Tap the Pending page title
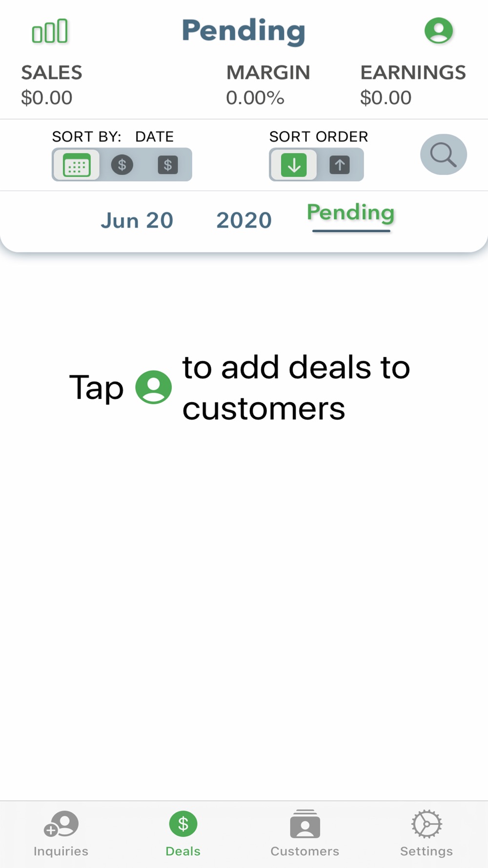 coord(244,31)
